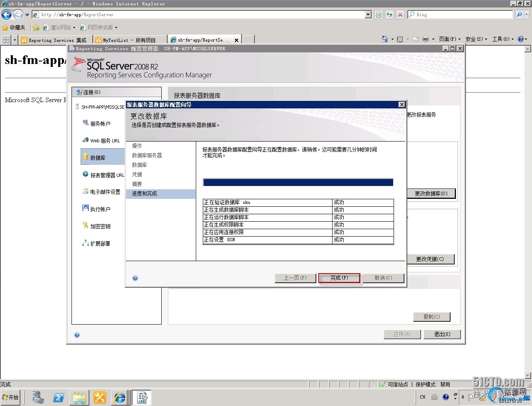Select Reporting Services config taskbar button
Screen dimensions: 532x406
142,397
